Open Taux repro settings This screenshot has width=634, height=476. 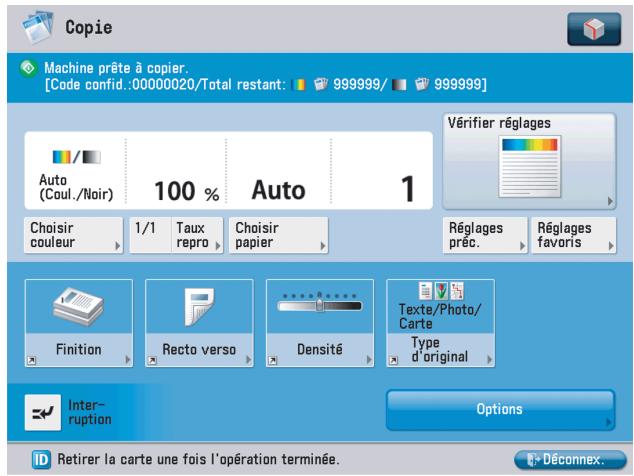(x=197, y=235)
